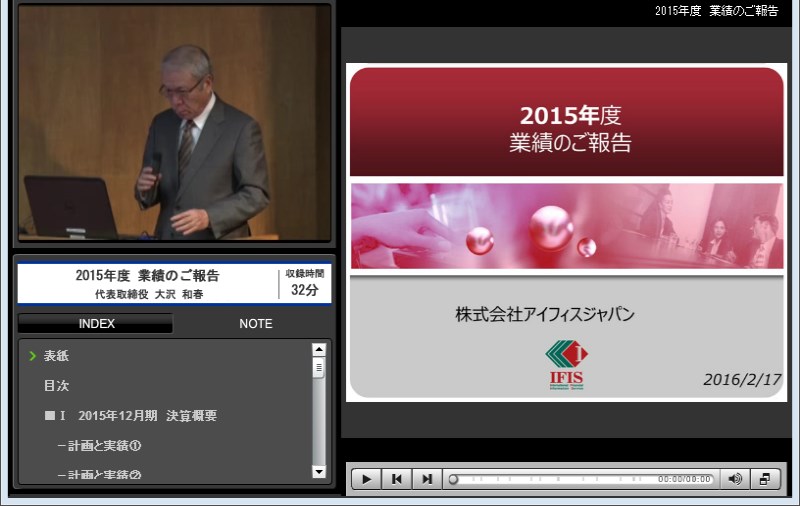
Task: Click the IFIS logo on the slide
Action: pos(567,365)
